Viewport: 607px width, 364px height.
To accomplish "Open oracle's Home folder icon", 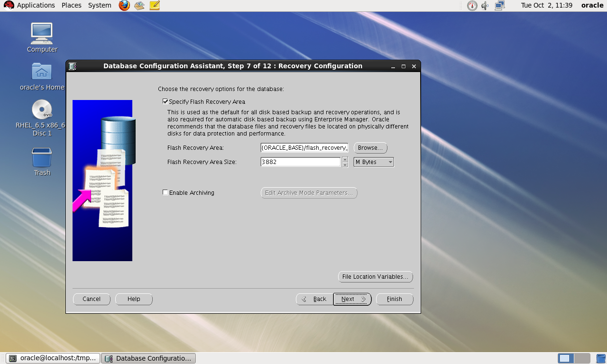I will (x=42, y=71).
